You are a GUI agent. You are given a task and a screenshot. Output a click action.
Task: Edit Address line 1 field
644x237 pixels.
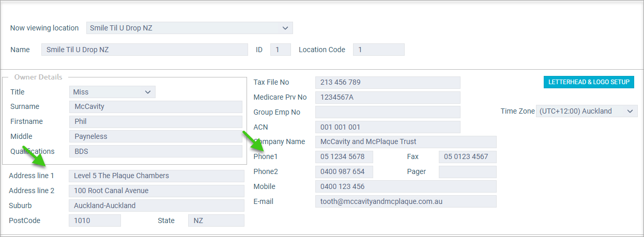pyautogui.click(x=157, y=176)
